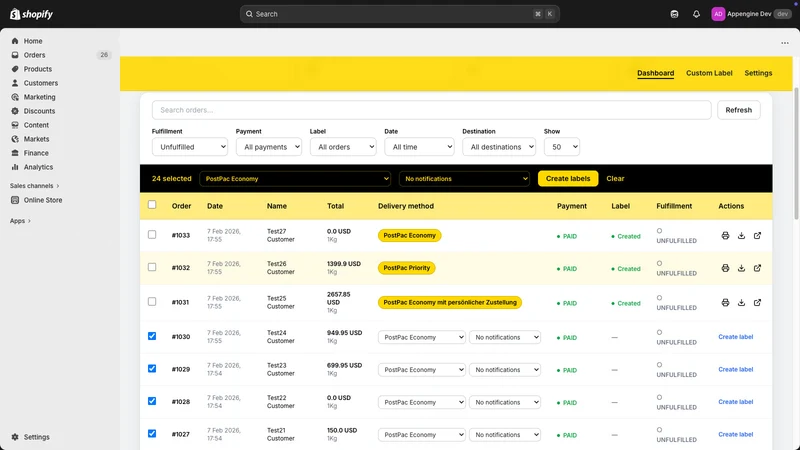The image size is (800, 450).
Task: Toggle the select-all header checkbox
Action: pyautogui.click(x=152, y=205)
